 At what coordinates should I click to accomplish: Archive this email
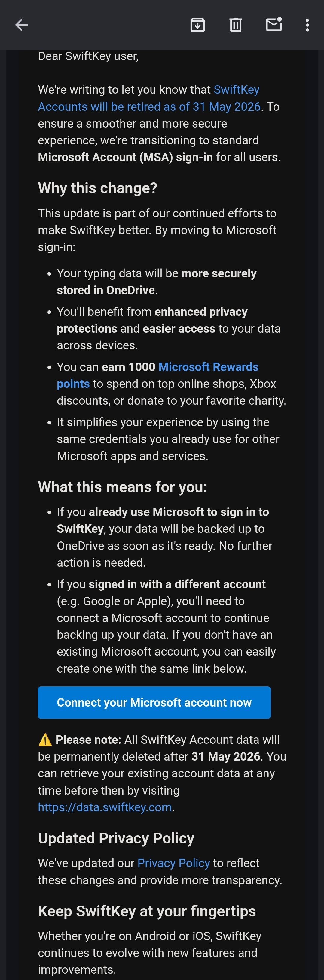click(x=197, y=25)
